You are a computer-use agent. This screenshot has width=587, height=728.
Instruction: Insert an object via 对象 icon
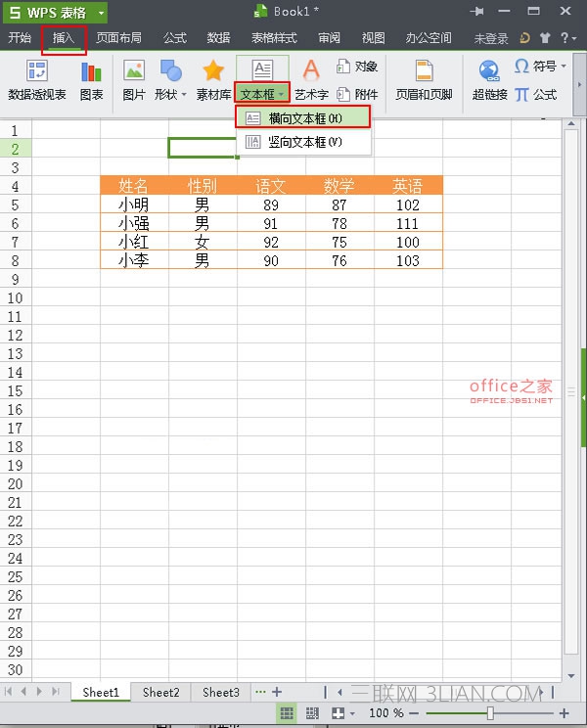(357, 67)
